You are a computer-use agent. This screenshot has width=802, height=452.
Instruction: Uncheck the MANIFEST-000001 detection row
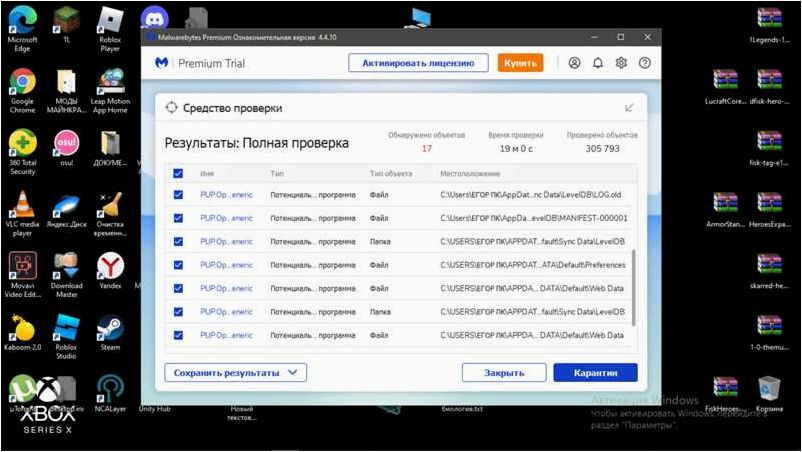(178, 218)
